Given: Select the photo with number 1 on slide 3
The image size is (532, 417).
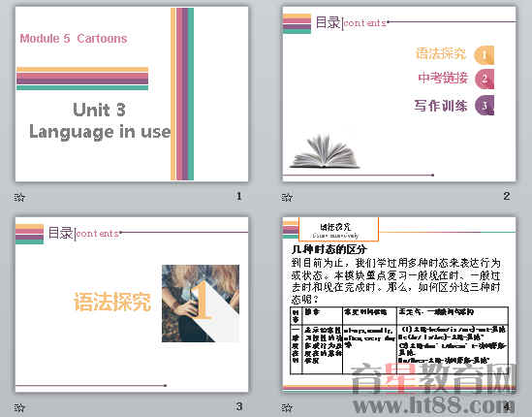Looking at the screenshot, I should (x=201, y=304).
